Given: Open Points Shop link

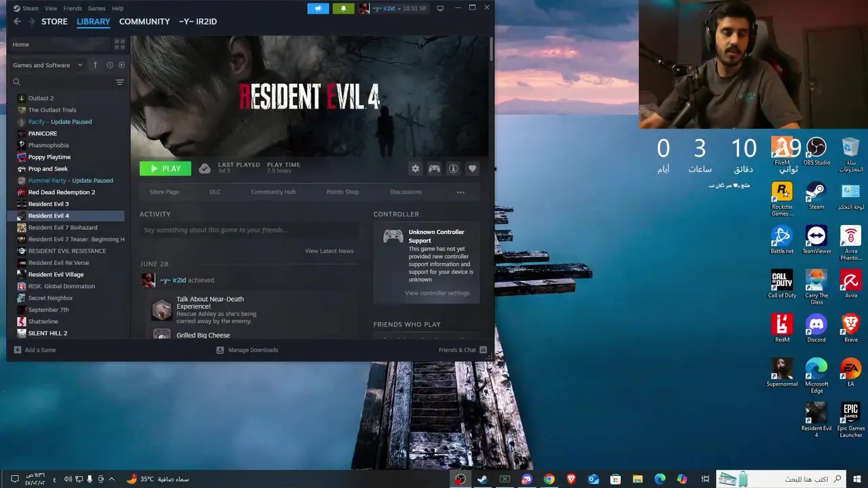Looking at the screenshot, I should pos(342,192).
